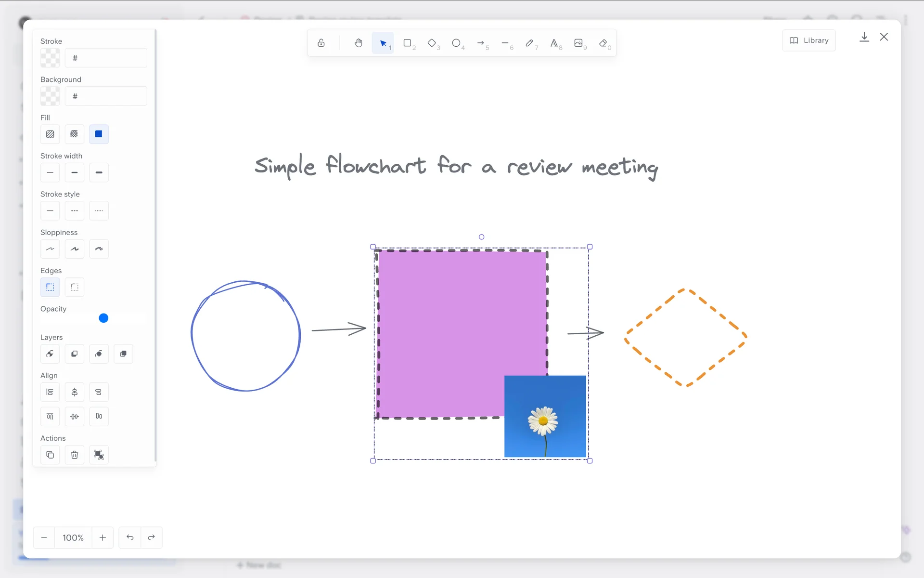Select the Freedraw pencil tool
The width and height of the screenshot is (924, 578).
click(529, 43)
